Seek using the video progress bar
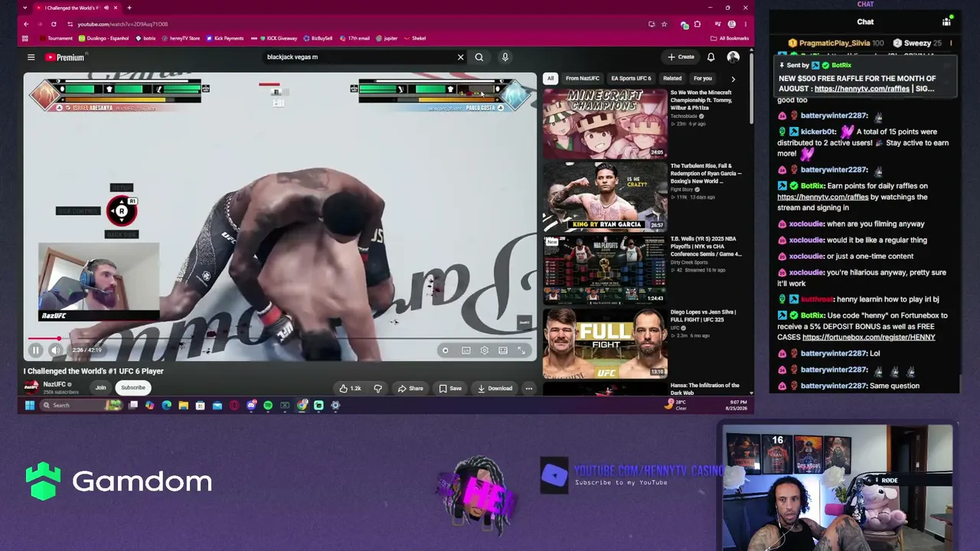980x551 pixels. [280, 338]
